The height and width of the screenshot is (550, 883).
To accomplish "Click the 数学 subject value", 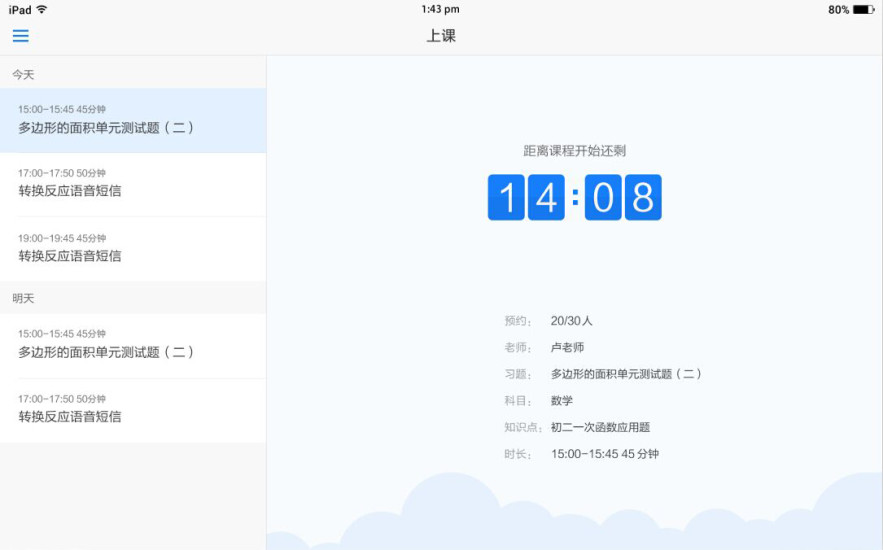I will (x=562, y=400).
